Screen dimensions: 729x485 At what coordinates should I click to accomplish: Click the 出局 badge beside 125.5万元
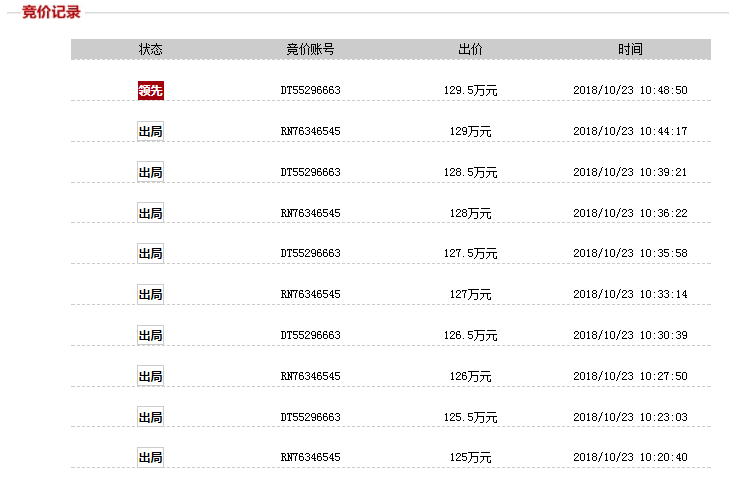pyautogui.click(x=151, y=417)
